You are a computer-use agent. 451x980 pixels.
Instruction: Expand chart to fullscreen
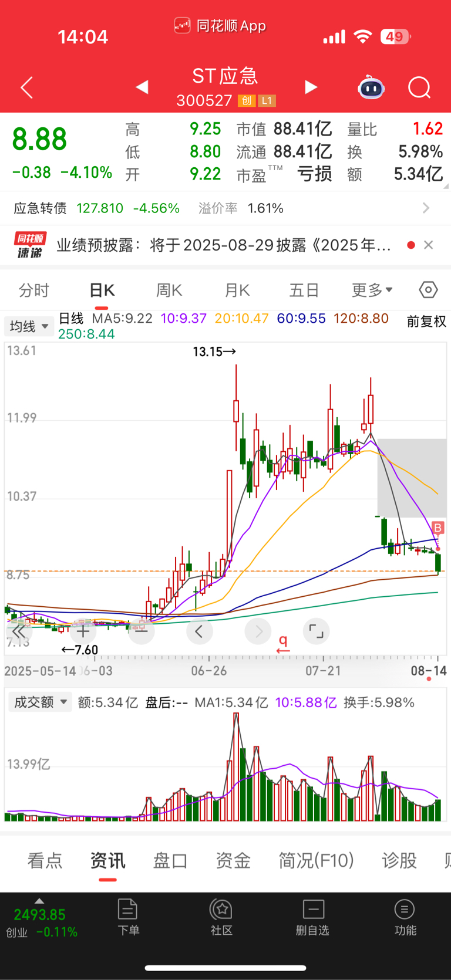[316, 631]
